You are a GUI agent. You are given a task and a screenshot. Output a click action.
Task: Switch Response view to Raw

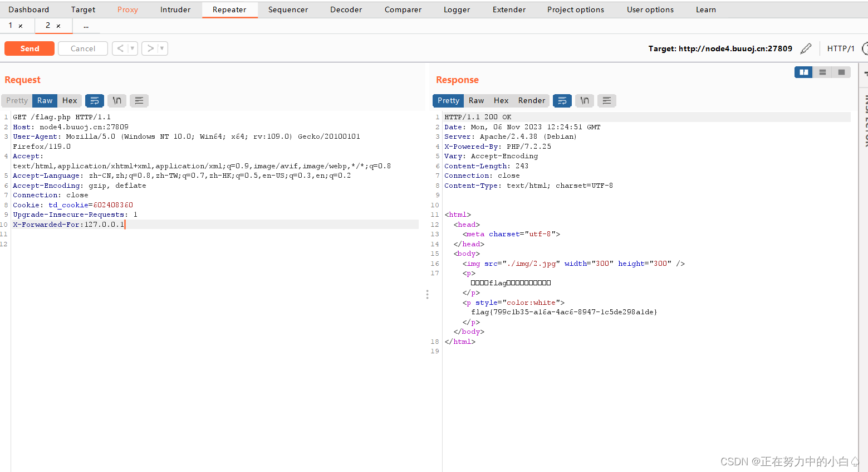pos(476,100)
